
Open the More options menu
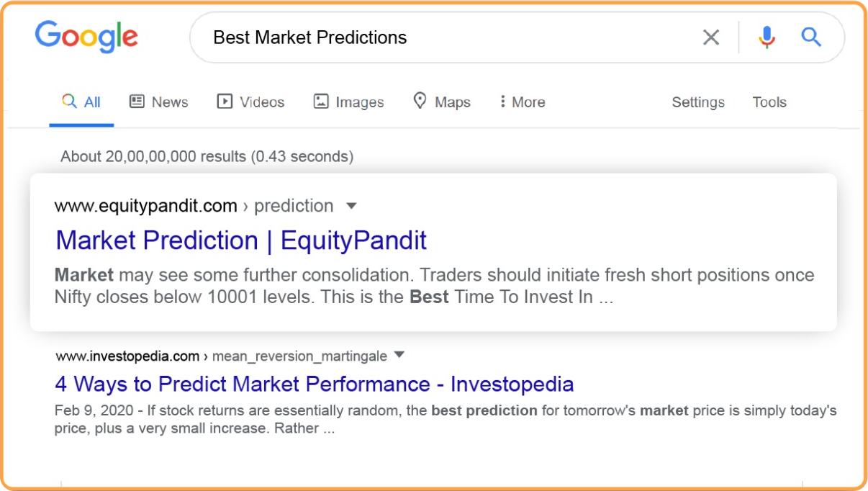coord(523,102)
